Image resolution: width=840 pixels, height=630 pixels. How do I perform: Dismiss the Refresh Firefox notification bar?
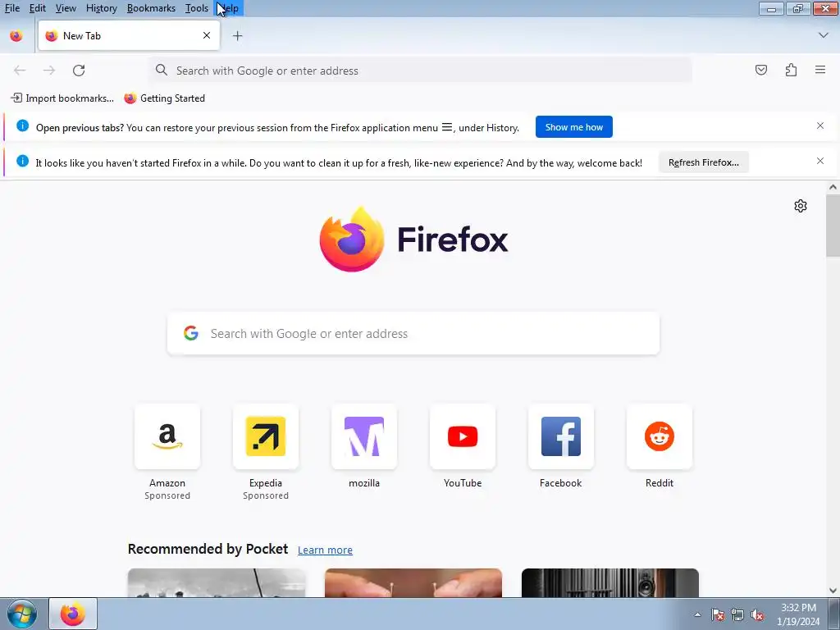[820, 162]
